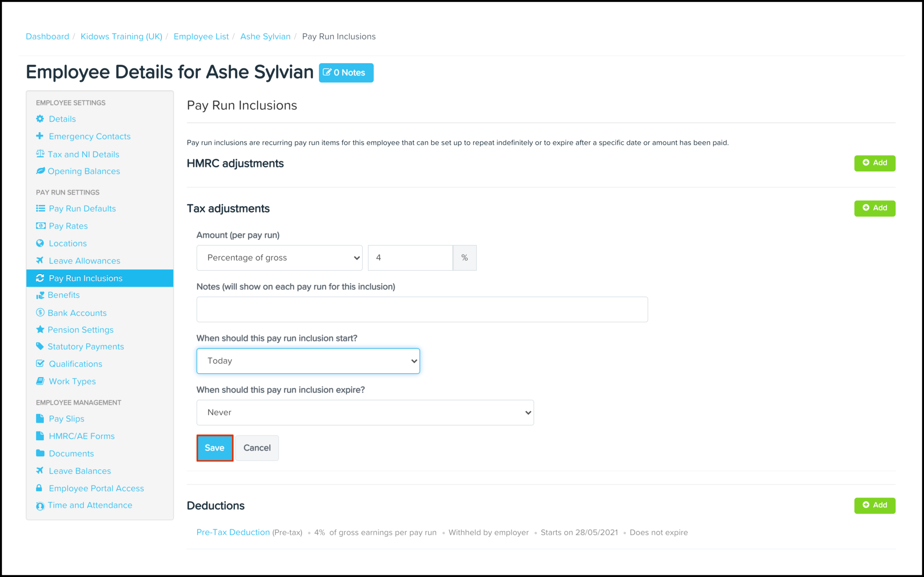The image size is (924, 577).
Task: Open the Percentage of gross dropdown
Action: pos(279,258)
